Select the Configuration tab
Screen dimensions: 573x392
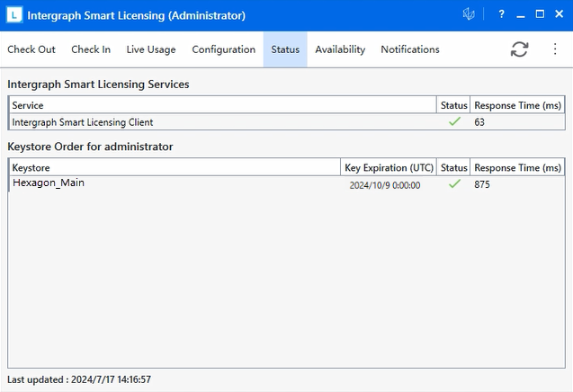[224, 49]
